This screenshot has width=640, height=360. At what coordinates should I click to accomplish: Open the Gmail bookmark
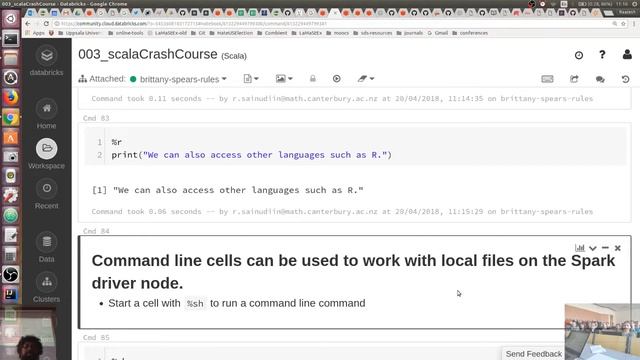tap(438, 33)
